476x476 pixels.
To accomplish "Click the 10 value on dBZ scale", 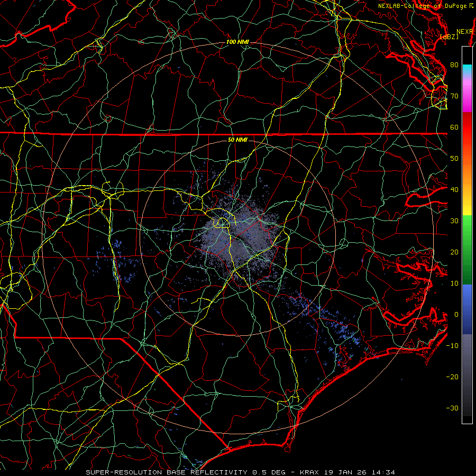I will click(454, 283).
